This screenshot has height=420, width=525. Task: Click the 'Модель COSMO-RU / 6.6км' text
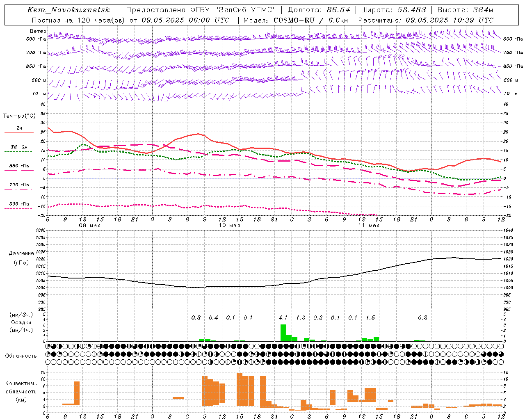pyautogui.click(x=296, y=20)
